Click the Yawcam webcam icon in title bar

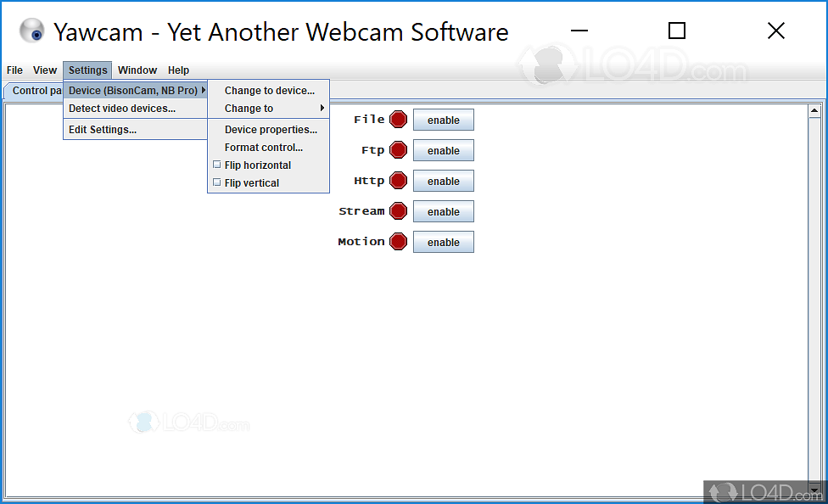[x=31, y=31]
